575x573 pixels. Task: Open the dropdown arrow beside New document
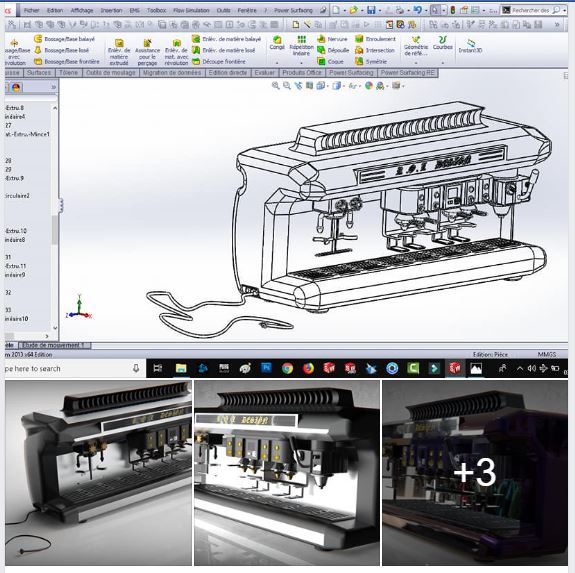tap(345, 11)
